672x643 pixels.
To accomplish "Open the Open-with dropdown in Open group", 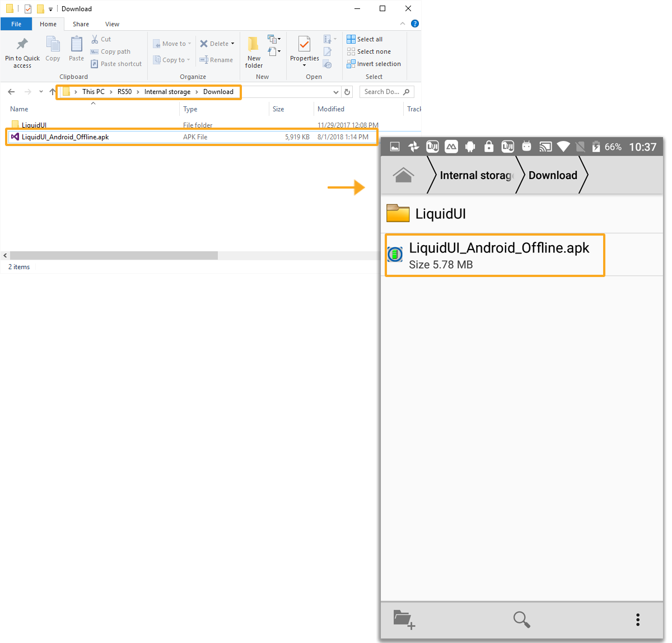I will pyautogui.click(x=330, y=39).
